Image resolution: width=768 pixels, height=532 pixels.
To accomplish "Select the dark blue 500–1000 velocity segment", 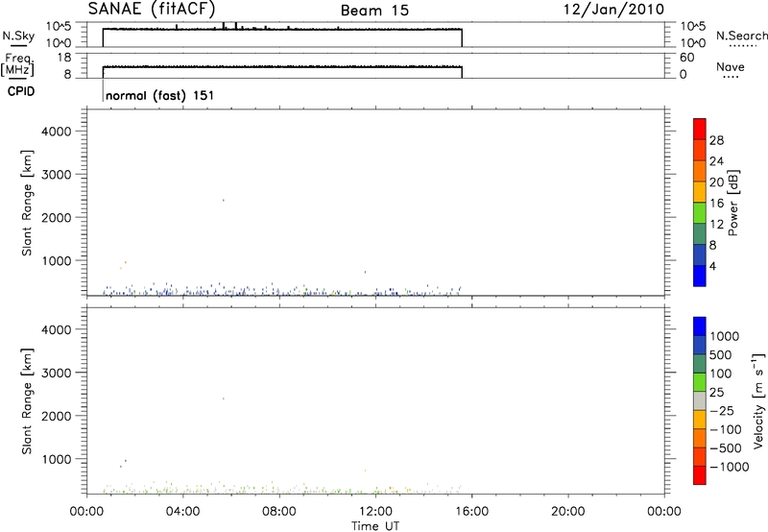I will pos(700,346).
